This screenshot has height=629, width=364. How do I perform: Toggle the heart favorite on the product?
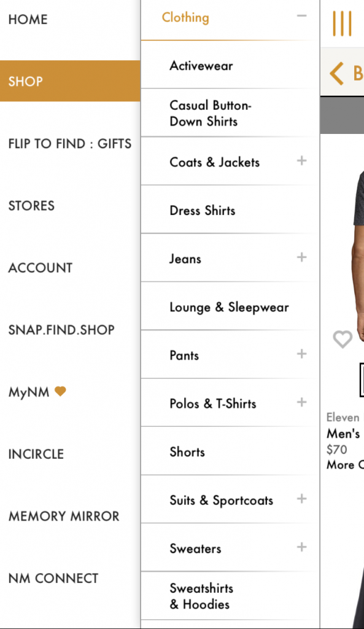pyautogui.click(x=343, y=339)
